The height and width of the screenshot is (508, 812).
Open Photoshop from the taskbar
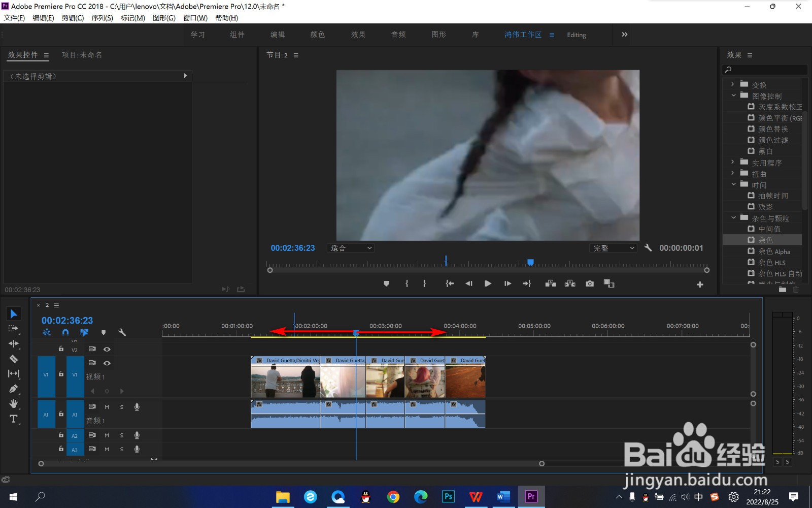pos(448,496)
